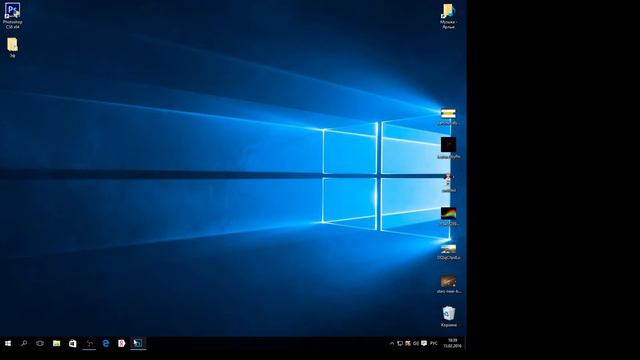The height and width of the screenshot is (360, 640).
Task: Switch to the highlighted active app on the taskbar
Action: tap(138, 343)
